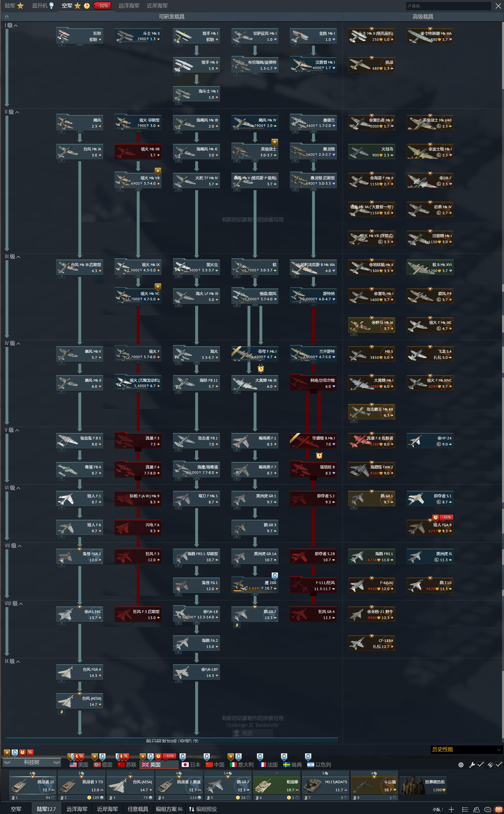
Task: Select the CF-188A premium aircraft card
Action: tap(372, 643)
